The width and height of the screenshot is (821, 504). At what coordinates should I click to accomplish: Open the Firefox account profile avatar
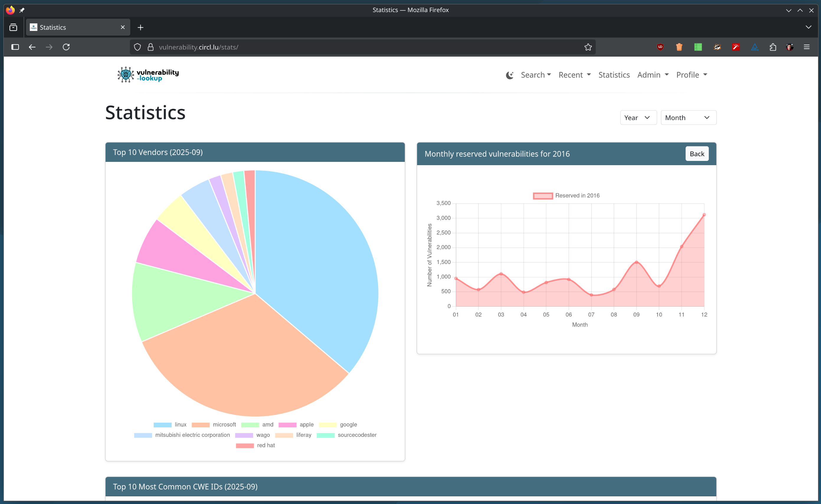click(790, 47)
